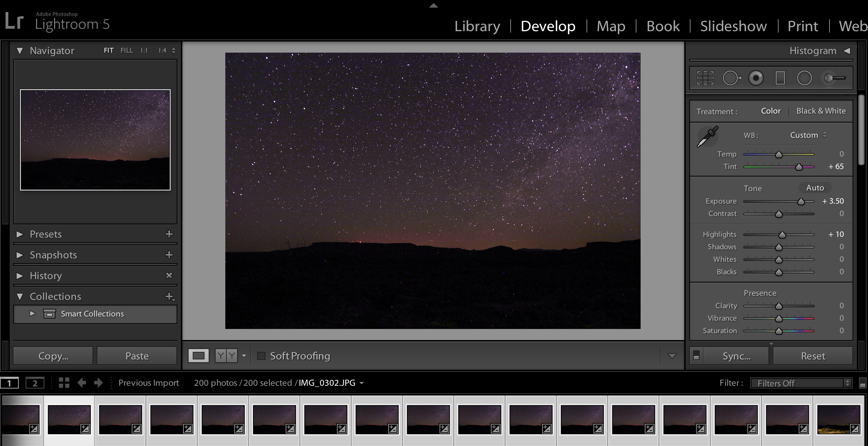The image size is (868, 446).
Task: Select the Radial Filter tool
Action: click(x=804, y=78)
